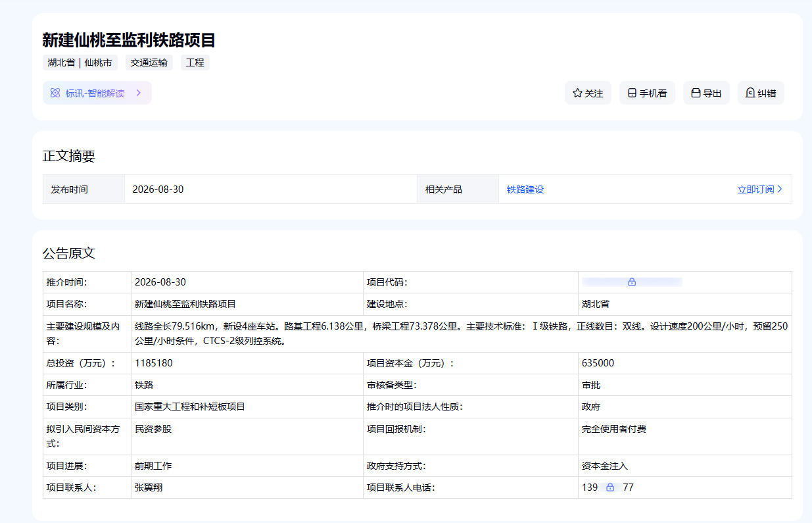The image size is (812, 523).
Task: Click the 立即订阅 subscribe link
Action: click(x=756, y=189)
